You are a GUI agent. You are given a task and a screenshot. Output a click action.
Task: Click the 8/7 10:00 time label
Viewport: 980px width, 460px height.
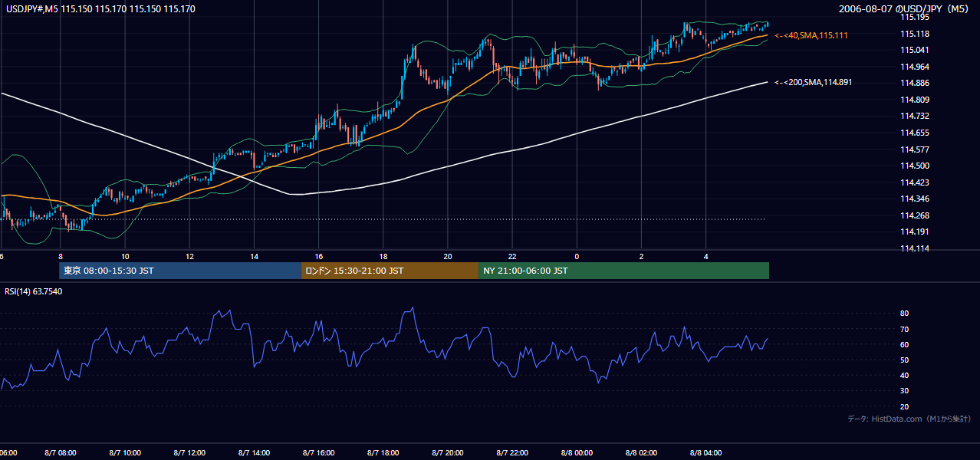coord(124,453)
